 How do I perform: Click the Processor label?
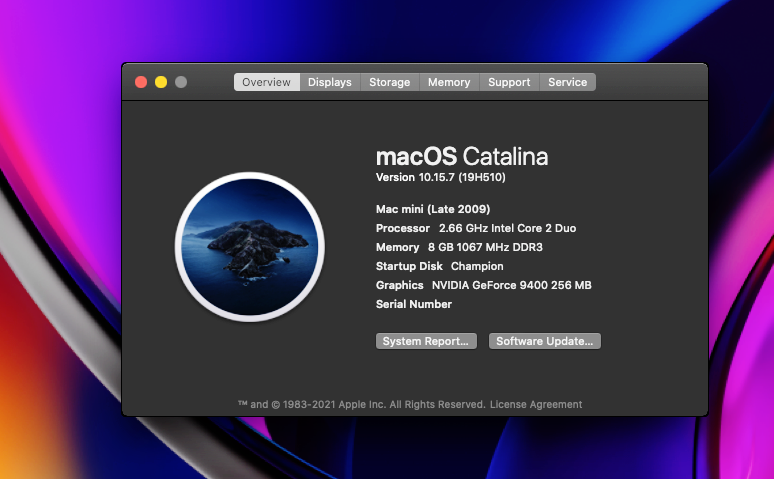pyautogui.click(x=403, y=228)
